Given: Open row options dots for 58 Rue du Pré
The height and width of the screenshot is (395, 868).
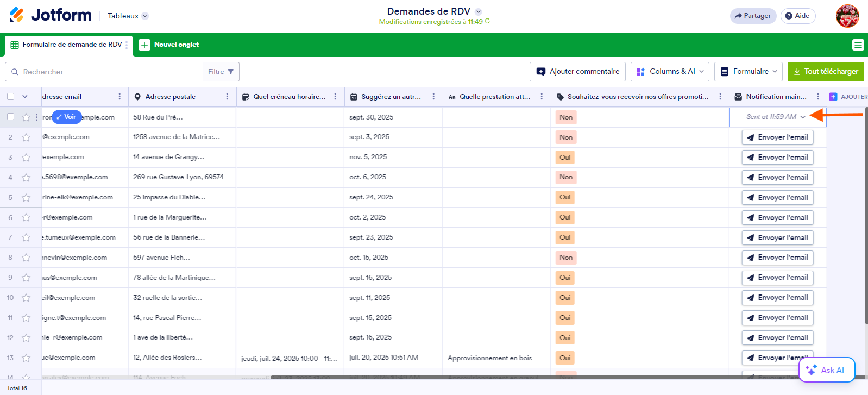Looking at the screenshot, I should 37,117.
